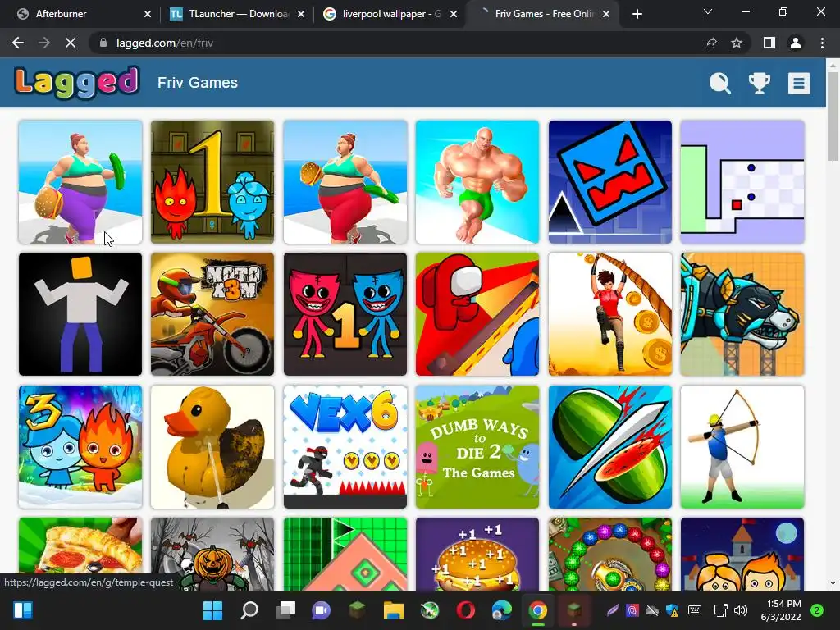
Task: Play the robot panther game
Action: (x=742, y=314)
